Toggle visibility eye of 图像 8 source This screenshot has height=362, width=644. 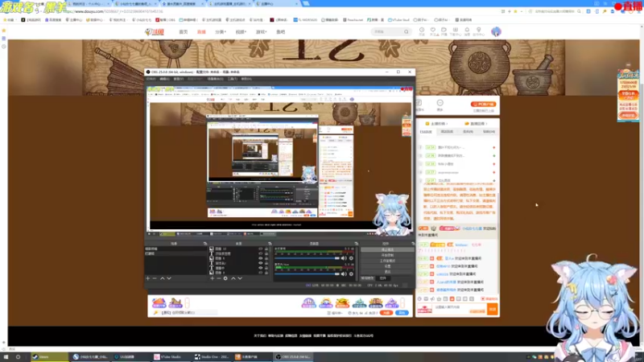pyautogui.click(x=260, y=273)
